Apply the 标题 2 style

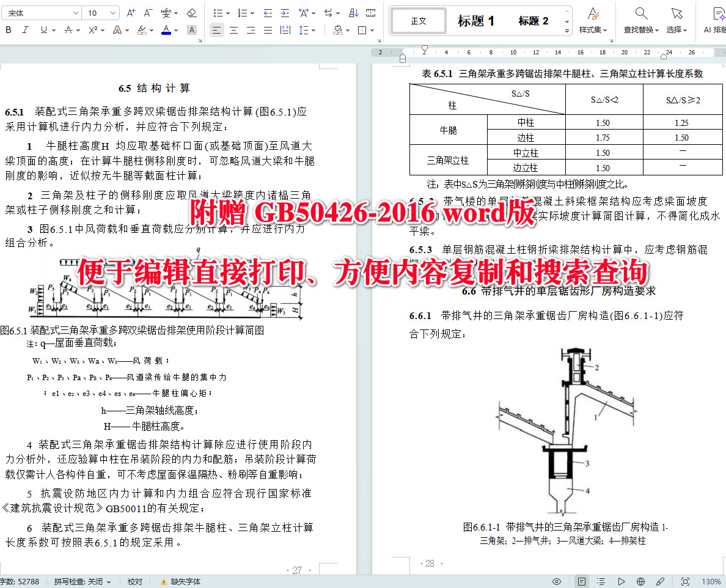533,21
